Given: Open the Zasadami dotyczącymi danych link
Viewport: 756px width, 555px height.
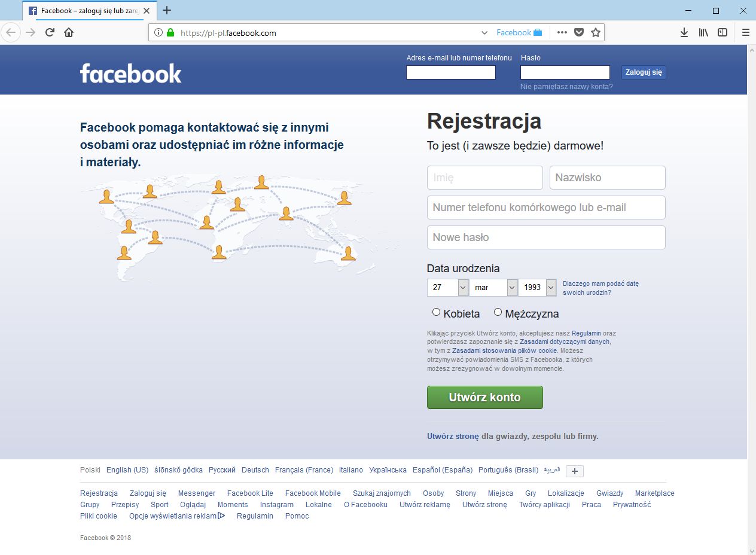Looking at the screenshot, I should pos(565,342).
